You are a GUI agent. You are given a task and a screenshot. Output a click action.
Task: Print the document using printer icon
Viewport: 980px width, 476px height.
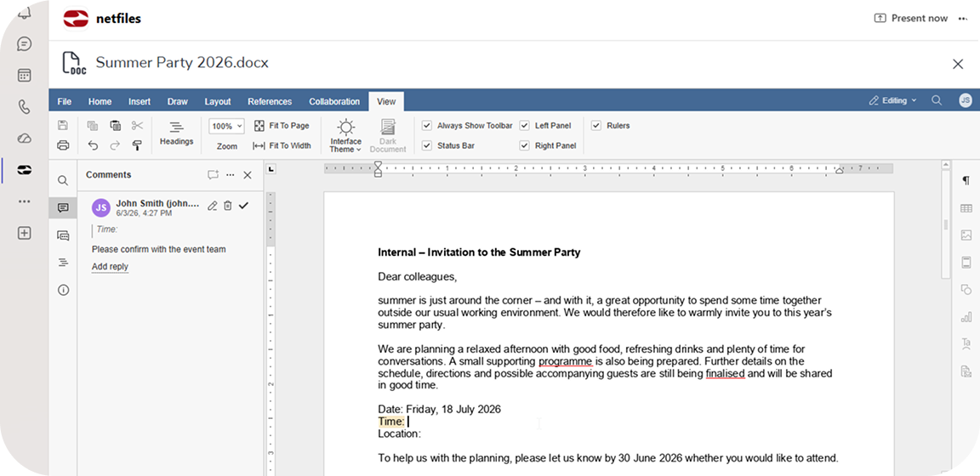(x=62, y=145)
